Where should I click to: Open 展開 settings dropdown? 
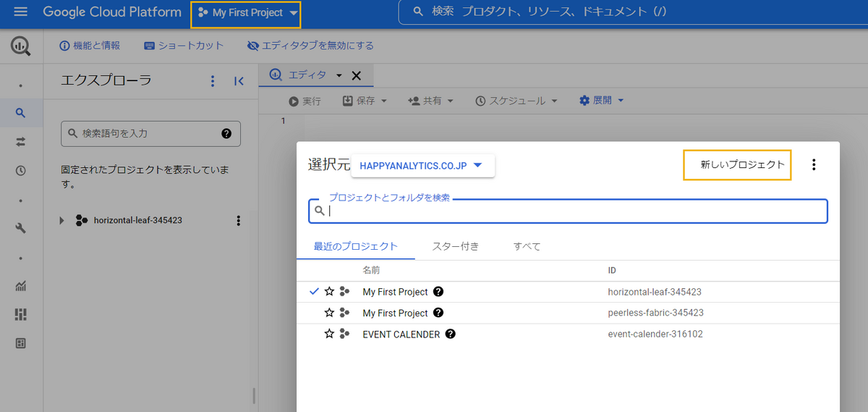tap(602, 101)
